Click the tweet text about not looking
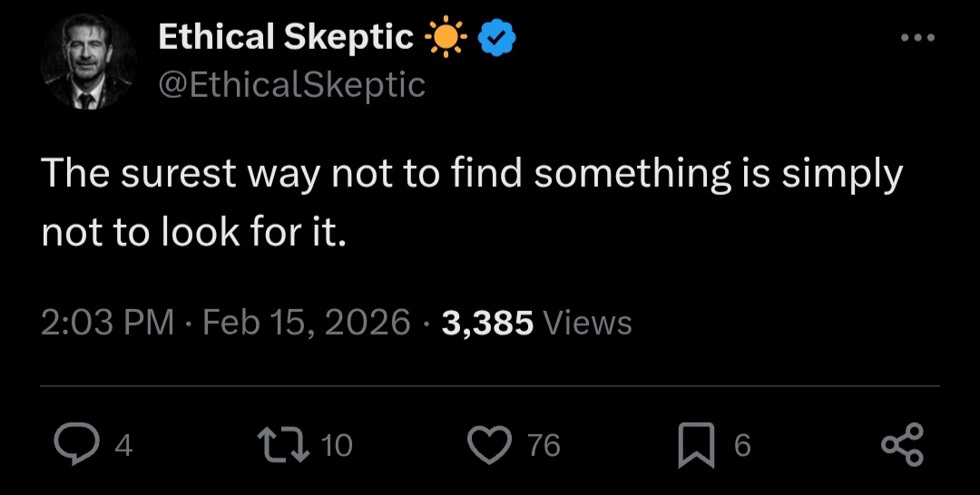The image size is (980, 495). click(x=472, y=202)
